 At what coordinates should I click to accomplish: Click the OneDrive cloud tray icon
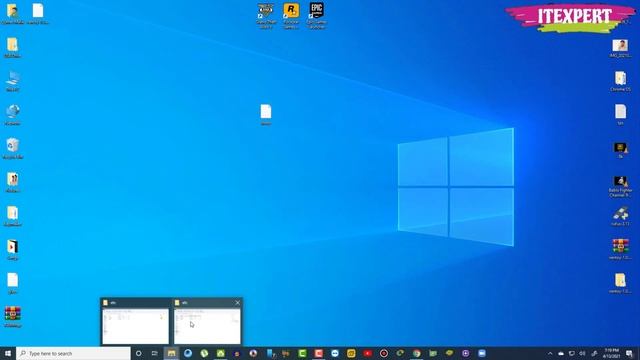coord(561,353)
